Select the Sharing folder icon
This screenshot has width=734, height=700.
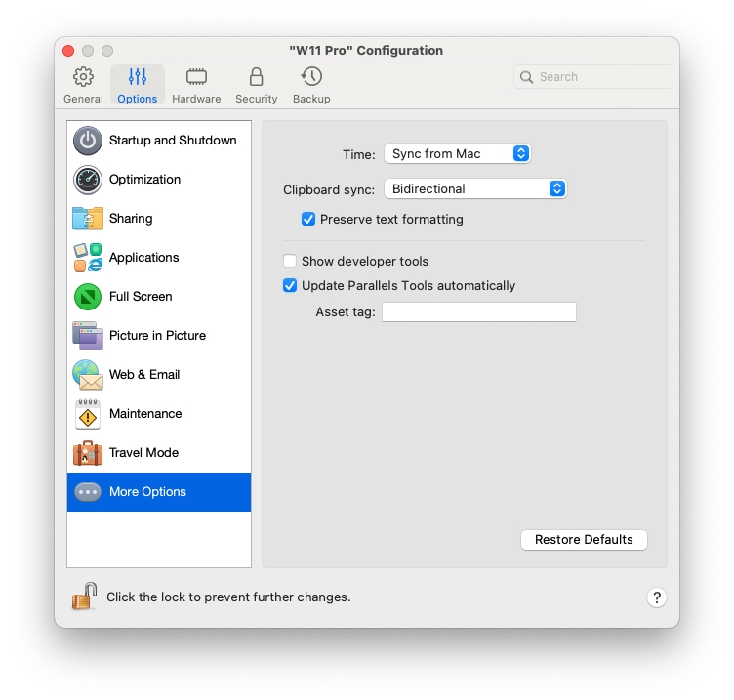(x=88, y=219)
